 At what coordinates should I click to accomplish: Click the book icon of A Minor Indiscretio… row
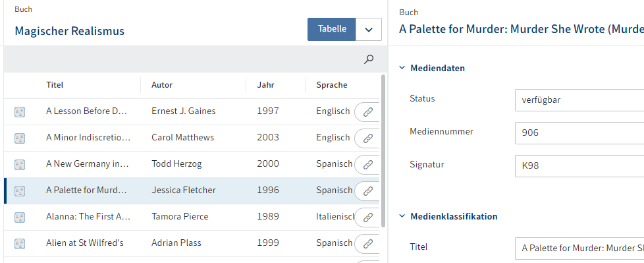20,138
